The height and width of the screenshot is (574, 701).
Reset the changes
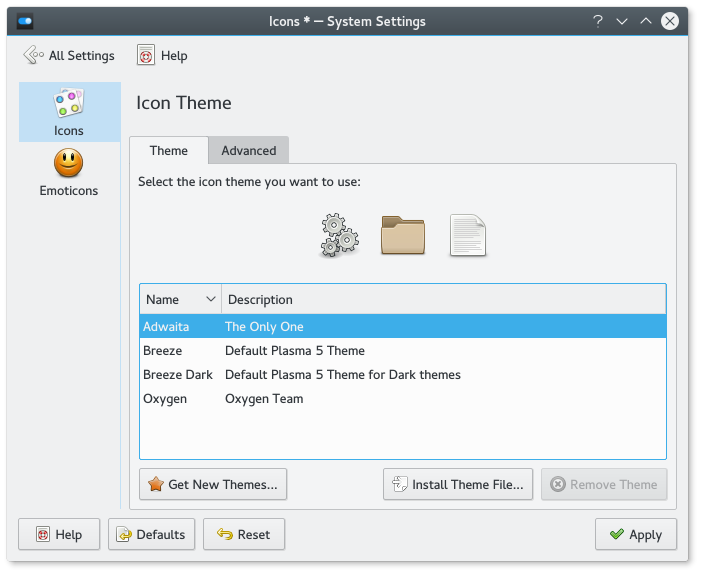[x=244, y=534]
